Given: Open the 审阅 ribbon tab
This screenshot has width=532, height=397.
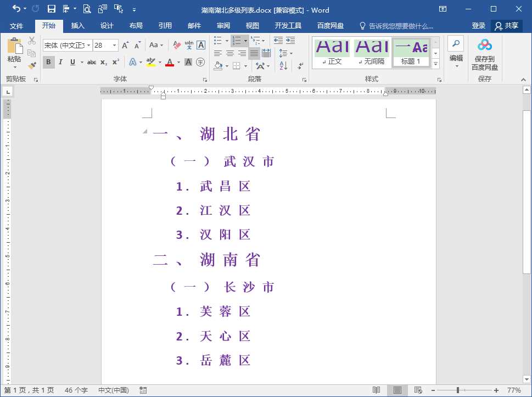Looking at the screenshot, I should point(223,25).
